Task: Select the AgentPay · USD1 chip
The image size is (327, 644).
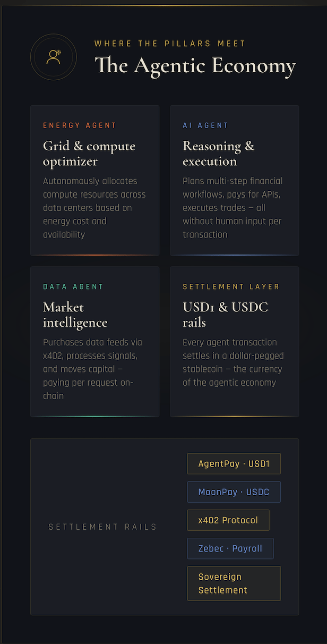Action: click(x=234, y=464)
